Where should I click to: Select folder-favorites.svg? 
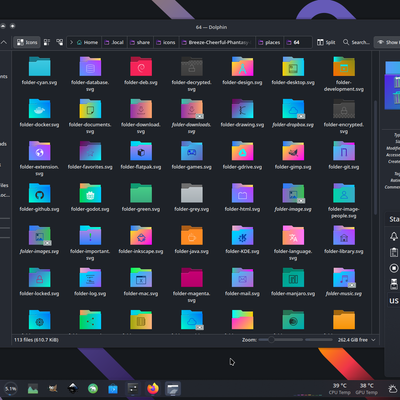coord(90,155)
